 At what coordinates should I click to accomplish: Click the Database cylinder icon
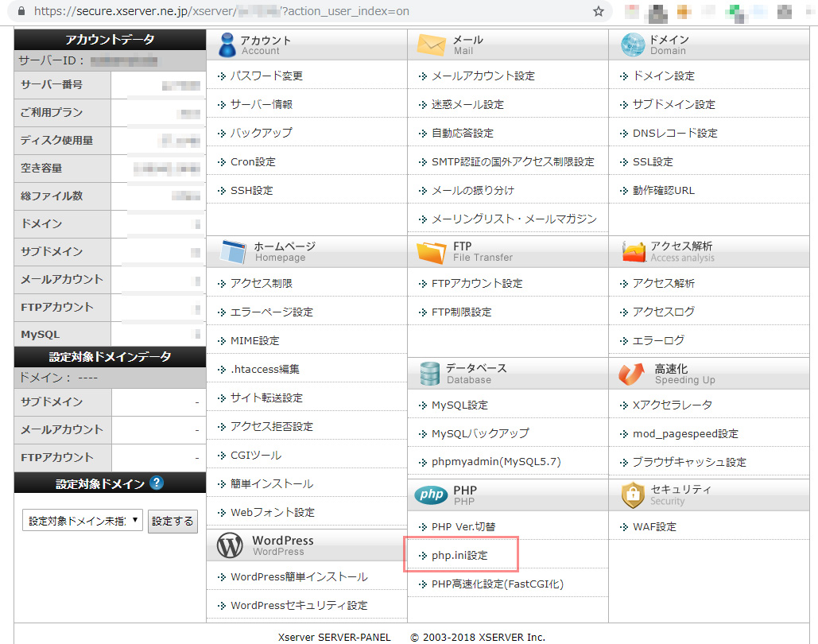pos(430,374)
